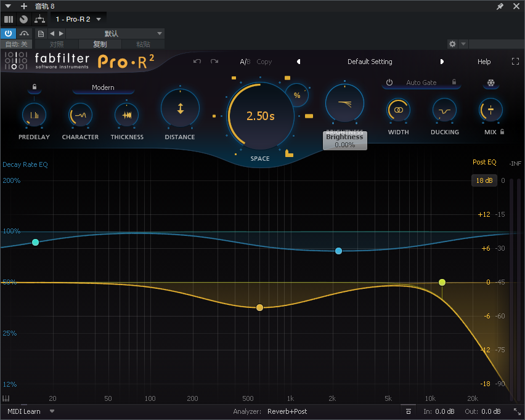Screen dimensions: 525x420
Task: Go to next preset with right arrow
Action: coord(442,62)
